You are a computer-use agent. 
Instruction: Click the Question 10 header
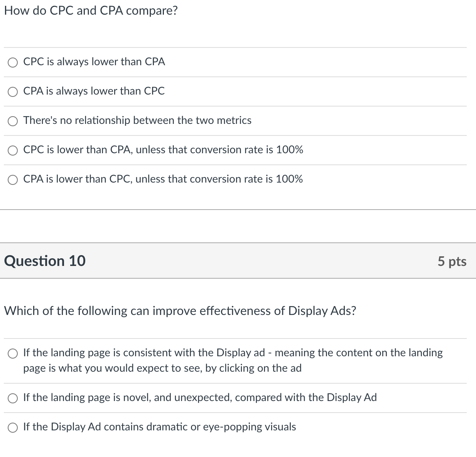tap(45, 261)
